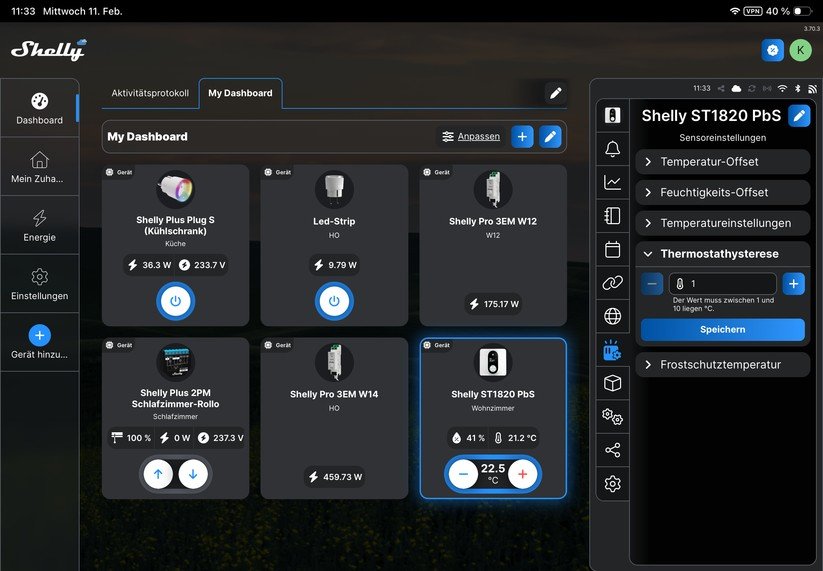Open the statistics chart icon
Image resolution: width=823 pixels, height=571 pixels.
(x=612, y=182)
